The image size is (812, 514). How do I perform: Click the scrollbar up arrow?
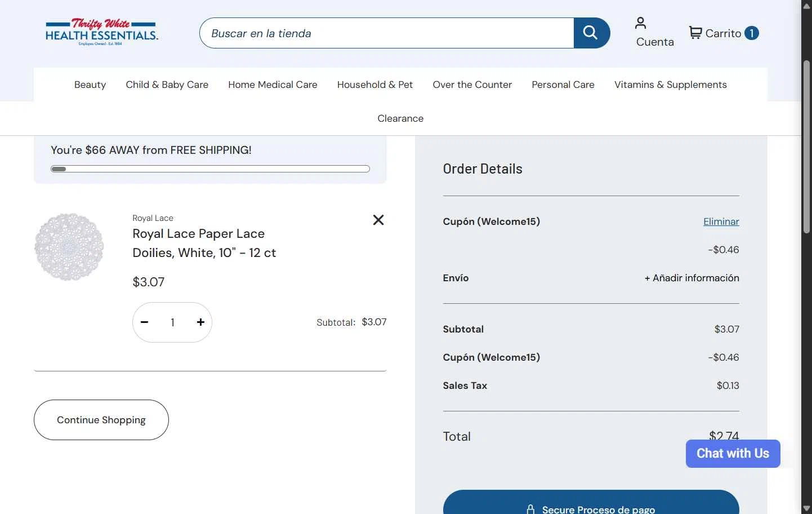tap(806, 6)
